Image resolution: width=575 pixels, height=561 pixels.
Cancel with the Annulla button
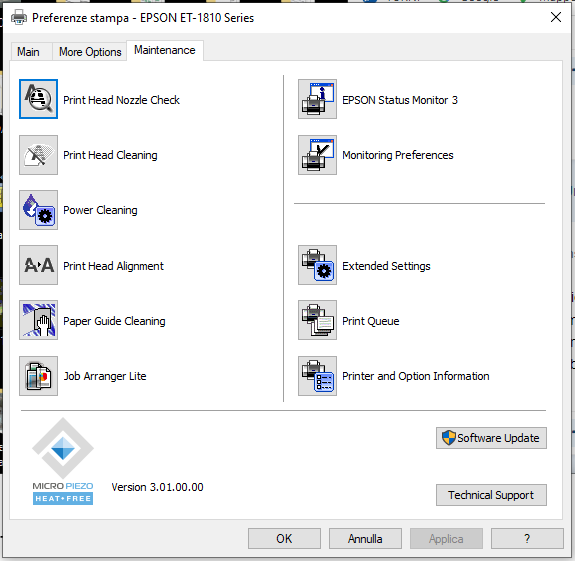click(365, 539)
